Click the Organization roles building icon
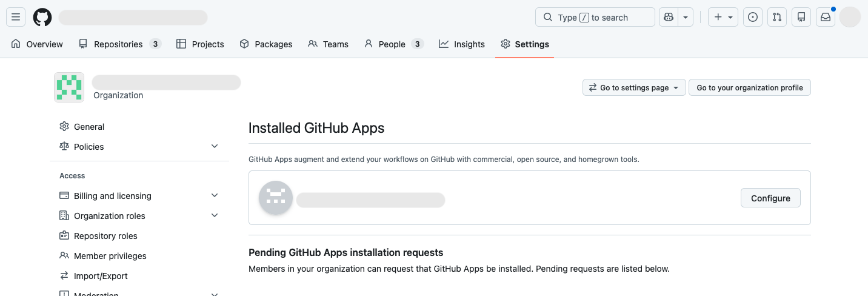Viewport: 868px width, 296px height. [x=64, y=215]
